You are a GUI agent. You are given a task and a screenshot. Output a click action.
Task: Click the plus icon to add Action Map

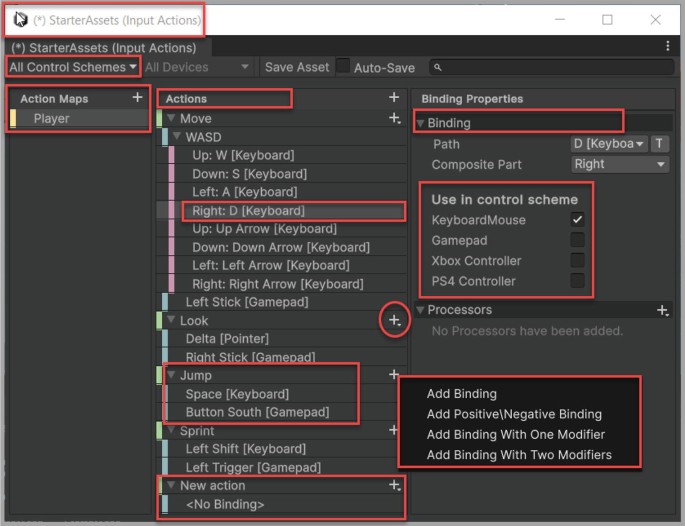[137, 98]
